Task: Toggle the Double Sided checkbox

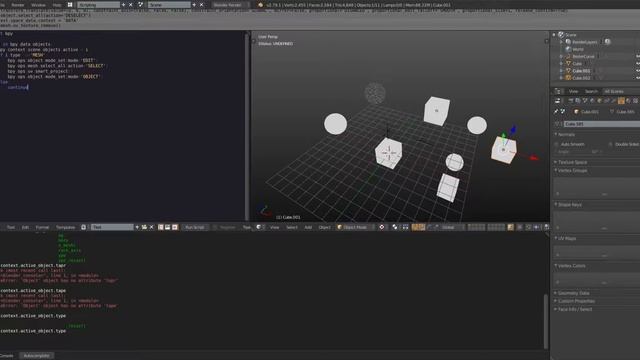Action: 611,144
